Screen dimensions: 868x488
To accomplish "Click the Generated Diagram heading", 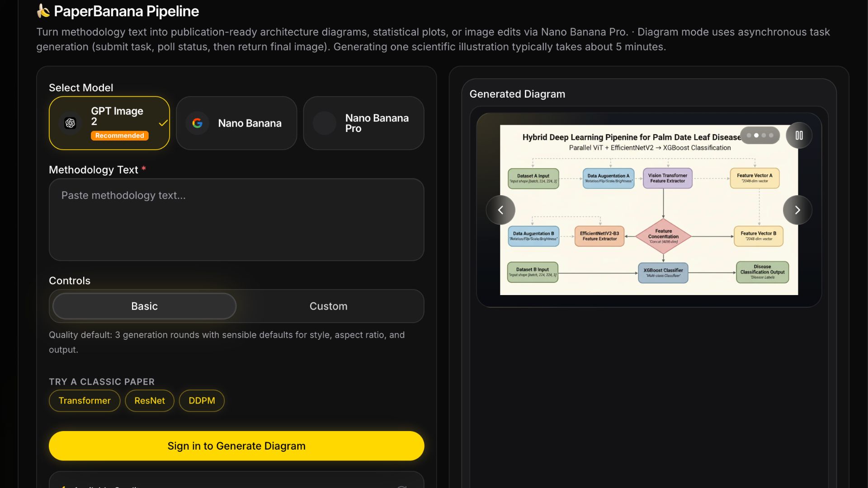I will click(x=517, y=94).
